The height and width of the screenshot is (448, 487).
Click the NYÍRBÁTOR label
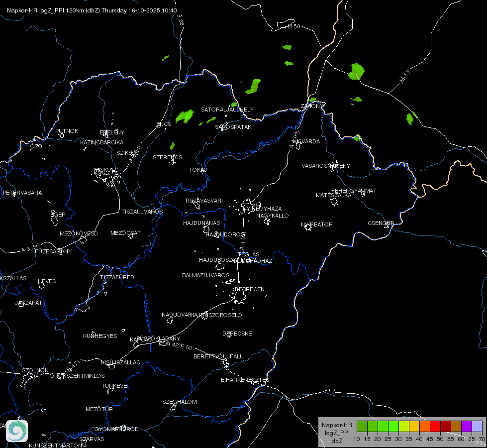pyautogui.click(x=317, y=224)
